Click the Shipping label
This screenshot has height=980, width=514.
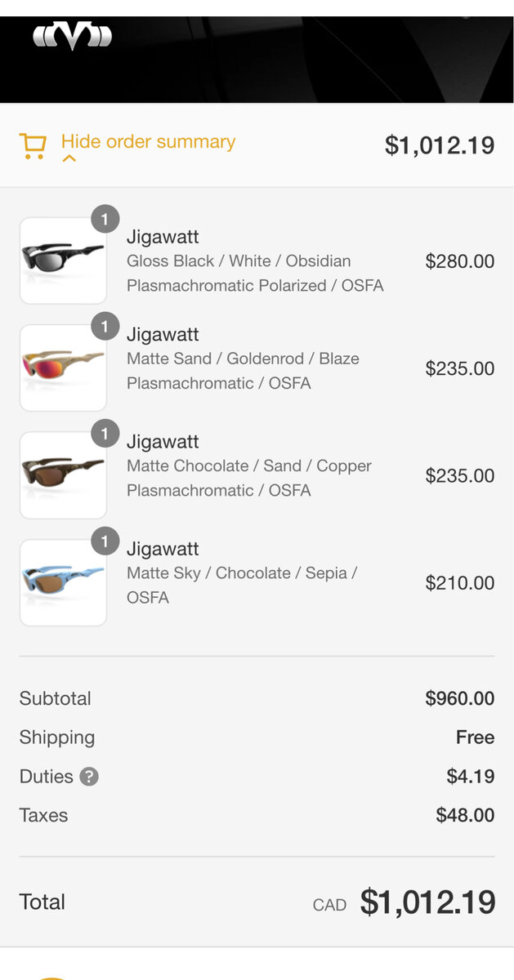(57, 737)
